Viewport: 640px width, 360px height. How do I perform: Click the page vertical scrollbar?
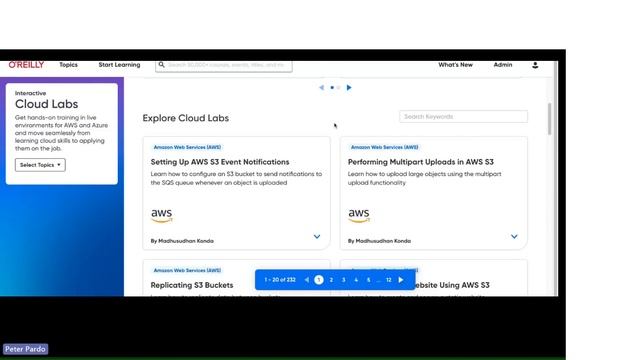click(549, 119)
